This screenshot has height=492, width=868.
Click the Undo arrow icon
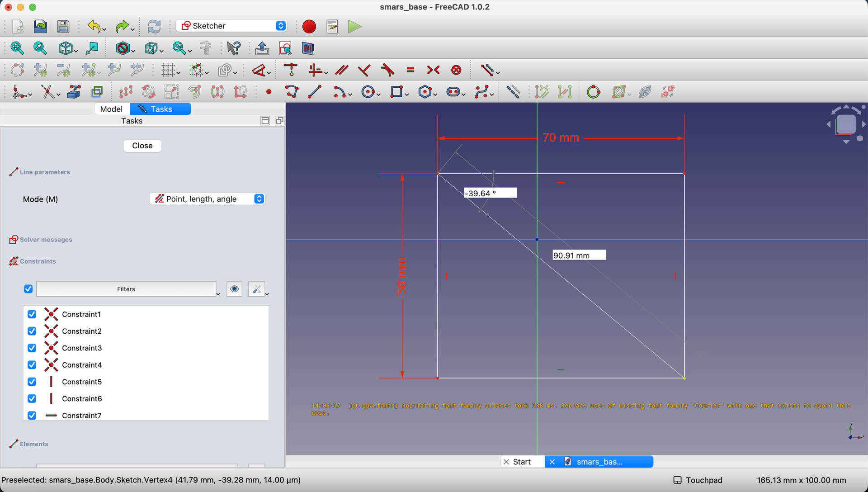(x=94, y=26)
